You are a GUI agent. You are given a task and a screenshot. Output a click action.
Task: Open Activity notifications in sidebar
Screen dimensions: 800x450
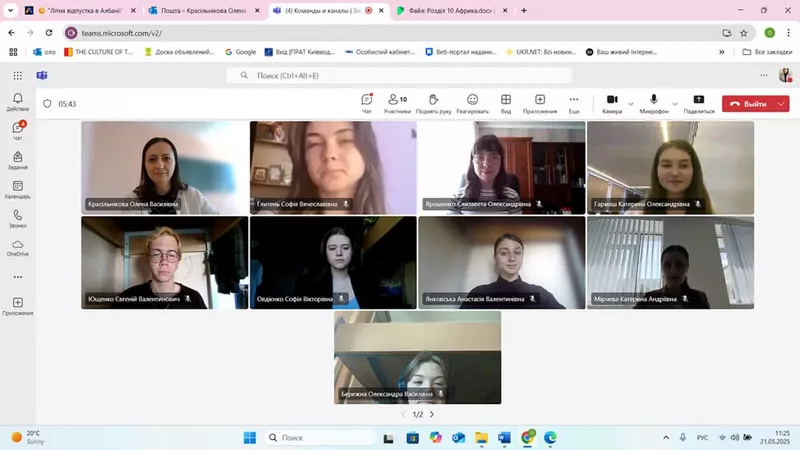[x=17, y=102]
